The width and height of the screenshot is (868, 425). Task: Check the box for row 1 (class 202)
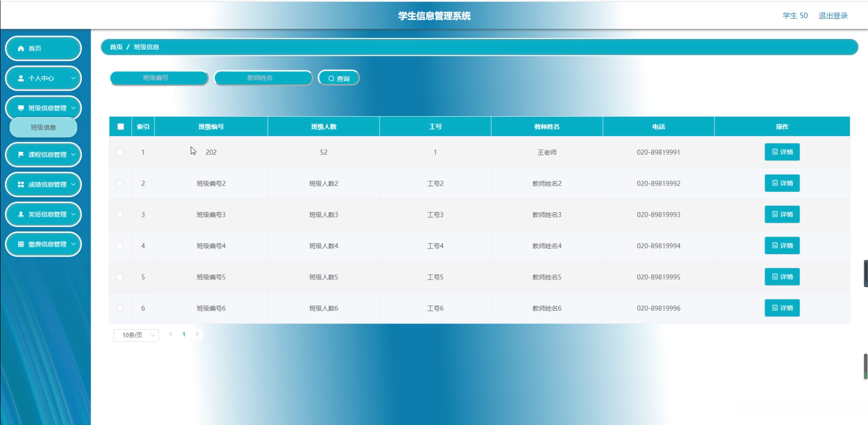tap(120, 152)
